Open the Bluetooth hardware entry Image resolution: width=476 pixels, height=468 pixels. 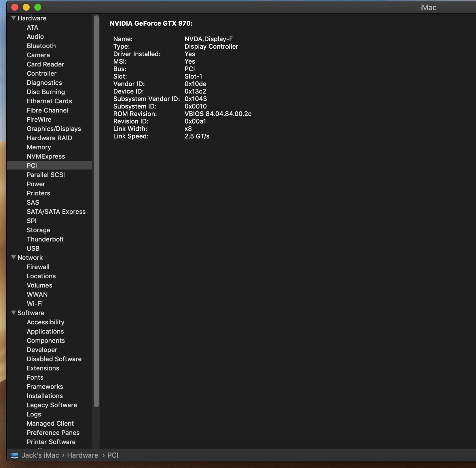tap(41, 46)
